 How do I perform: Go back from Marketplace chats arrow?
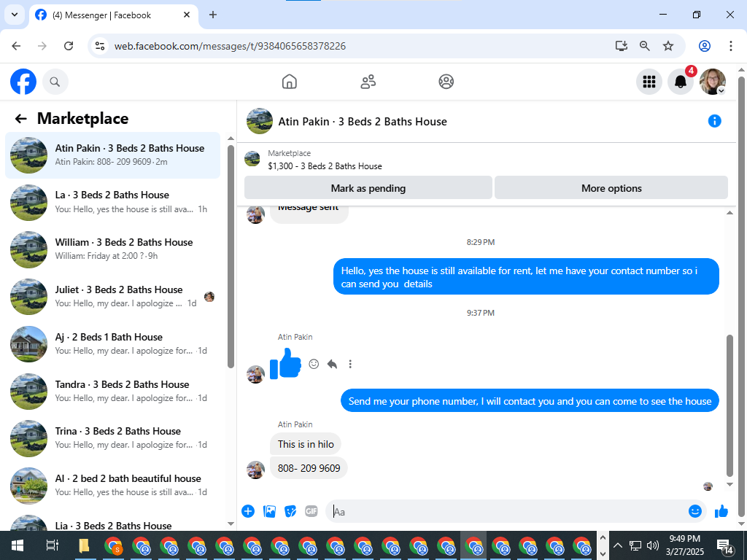pos(21,119)
